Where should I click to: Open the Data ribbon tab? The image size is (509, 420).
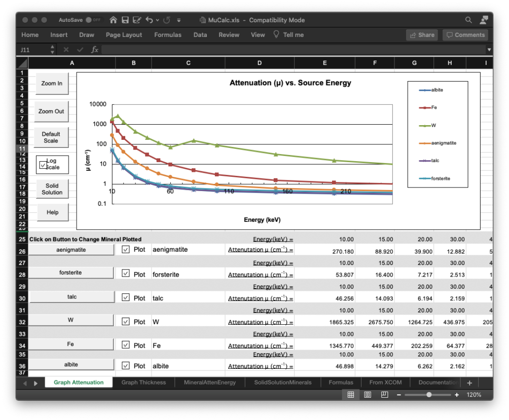200,34
